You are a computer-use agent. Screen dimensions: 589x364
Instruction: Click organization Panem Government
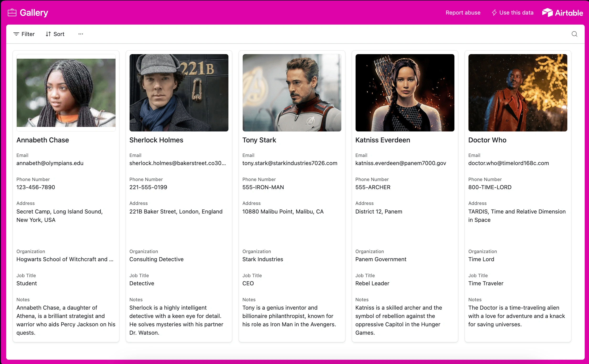[x=381, y=259]
